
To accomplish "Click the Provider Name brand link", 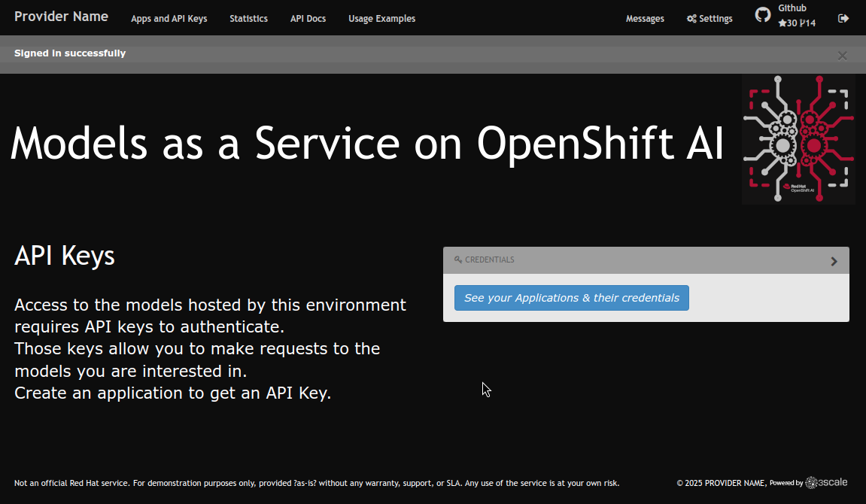I will point(61,17).
